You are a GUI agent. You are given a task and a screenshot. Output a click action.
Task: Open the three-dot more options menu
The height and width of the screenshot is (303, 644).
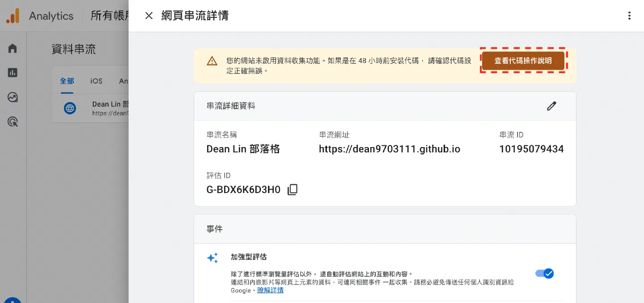click(x=629, y=16)
